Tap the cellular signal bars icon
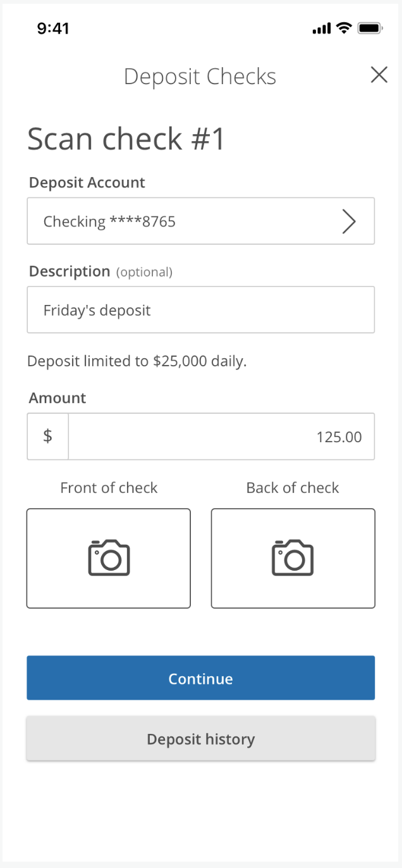The width and height of the screenshot is (402, 868). pyautogui.click(x=322, y=28)
